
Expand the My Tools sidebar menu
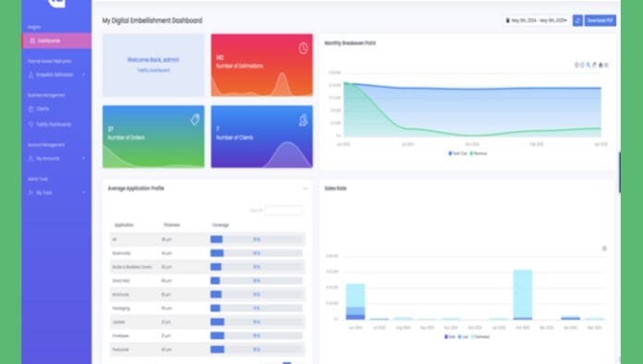tap(56, 193)
